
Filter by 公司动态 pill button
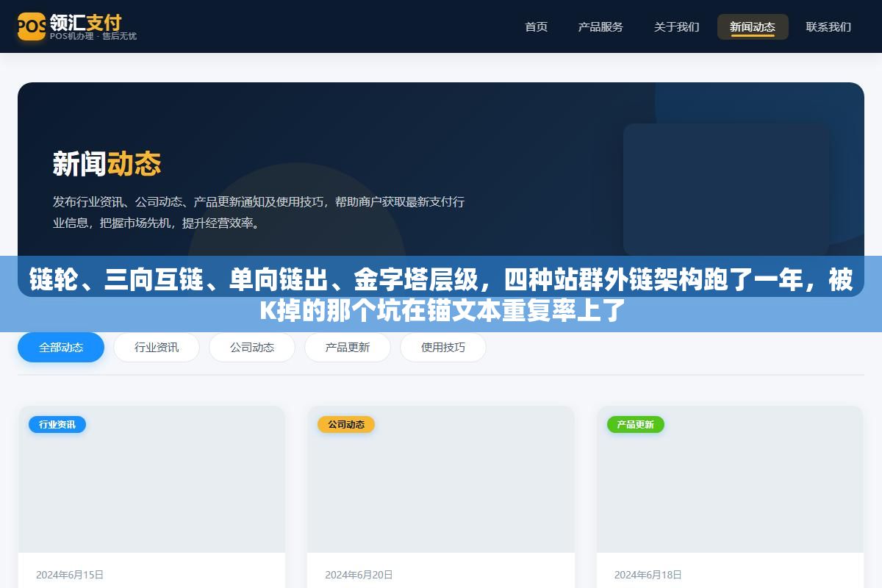point(252,348)
